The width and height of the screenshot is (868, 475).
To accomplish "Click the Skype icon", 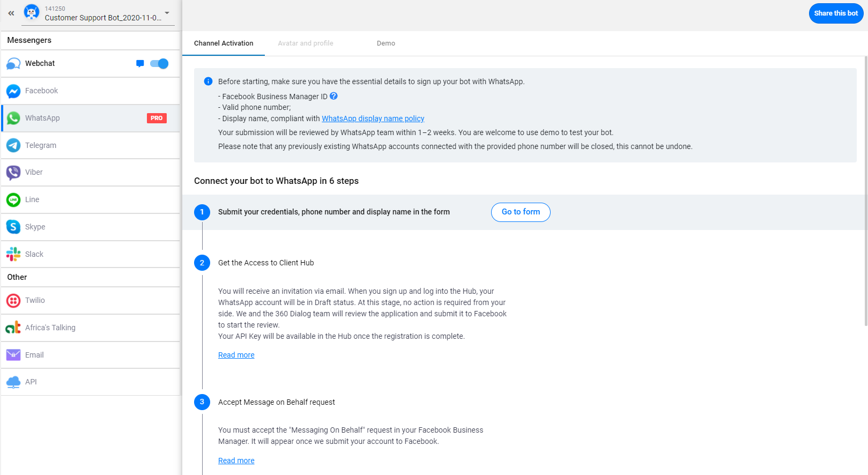I will point(13,227).
